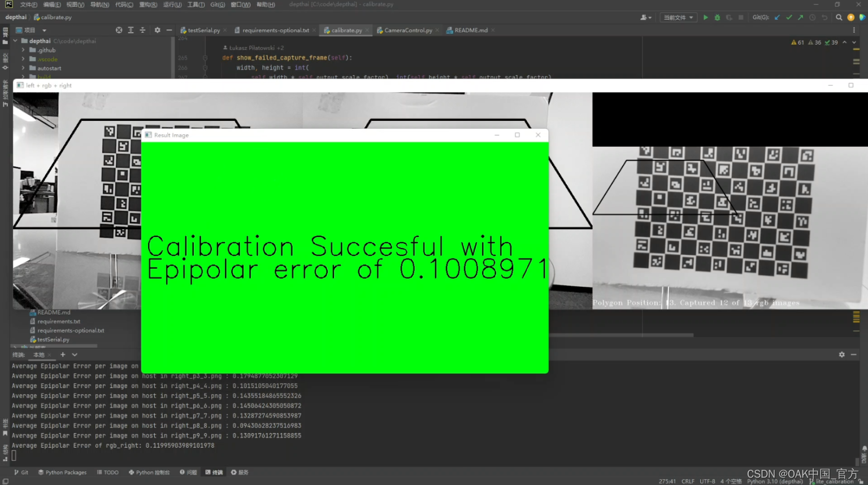The image size is (868, 485).
Task: Run the current file with green play icon
Action: coord(705,18)
